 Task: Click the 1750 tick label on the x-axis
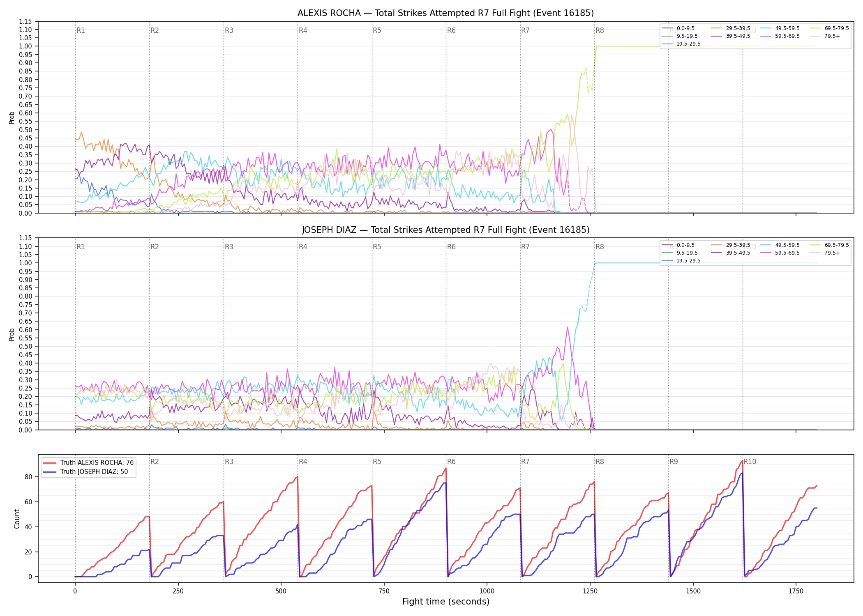[796, 591]
